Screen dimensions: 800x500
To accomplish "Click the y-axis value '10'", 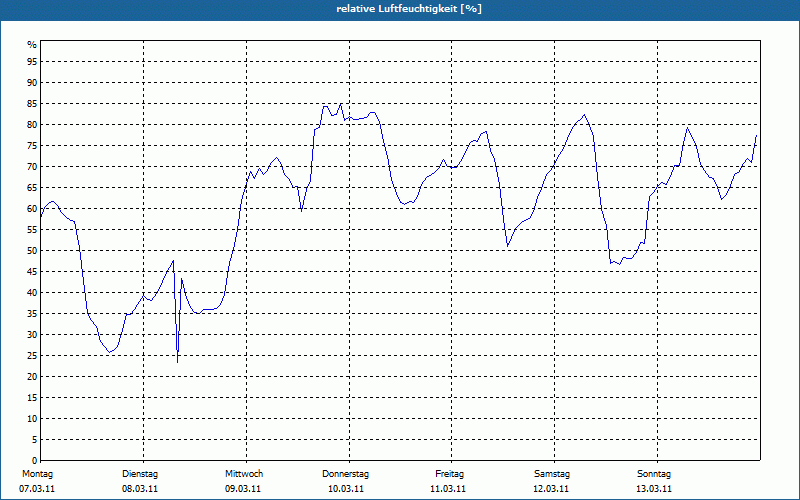I will 32,419.
